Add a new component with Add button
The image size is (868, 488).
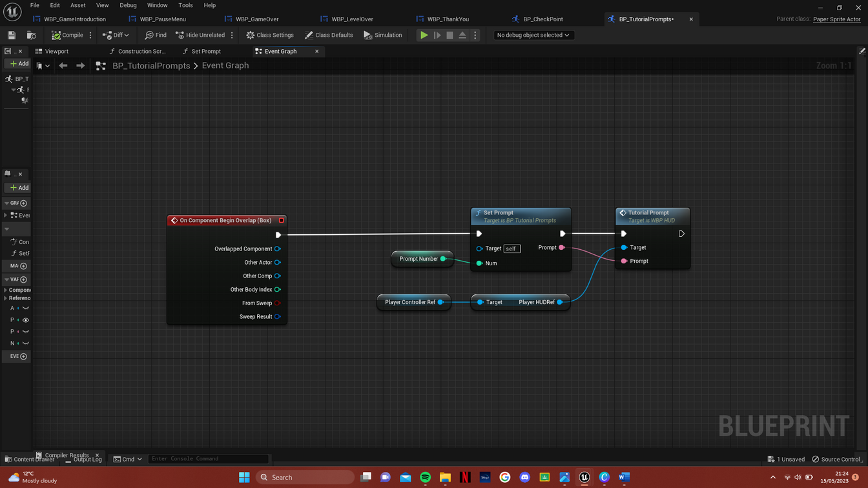coord(19,63)
